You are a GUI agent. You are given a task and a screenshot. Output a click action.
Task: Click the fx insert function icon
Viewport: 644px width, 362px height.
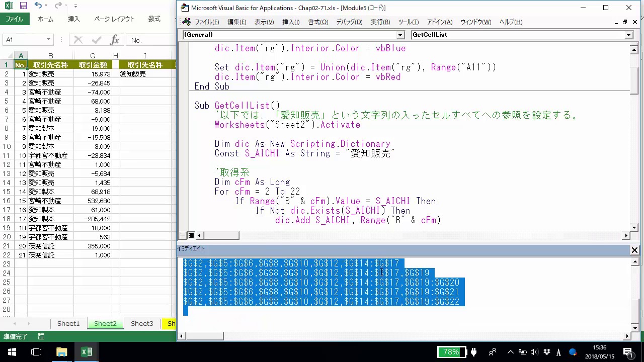pos(115,40)
